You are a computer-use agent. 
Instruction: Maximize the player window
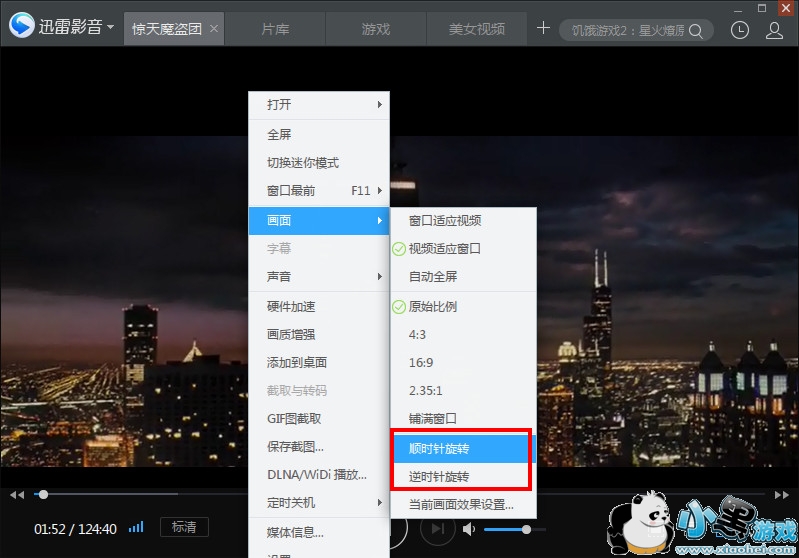click(762, 8)
